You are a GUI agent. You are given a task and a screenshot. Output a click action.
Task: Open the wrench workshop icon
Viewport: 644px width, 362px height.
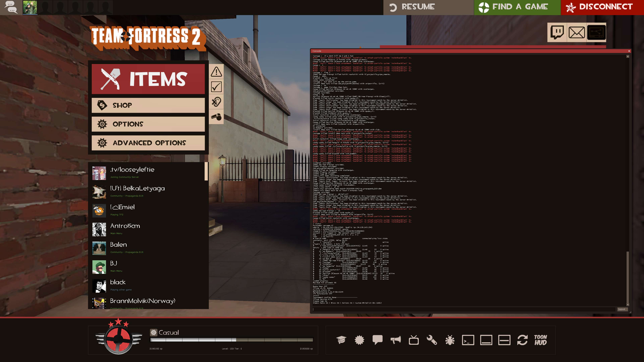pos(432,340)
